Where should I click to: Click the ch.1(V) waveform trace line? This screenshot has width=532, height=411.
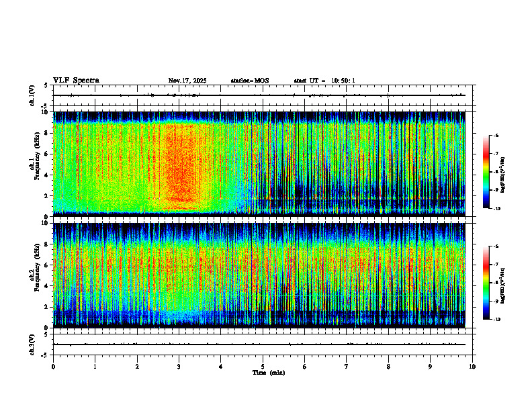coord(259,95)
